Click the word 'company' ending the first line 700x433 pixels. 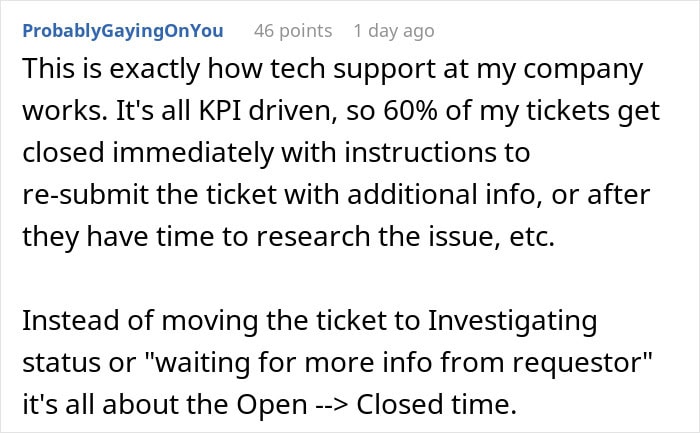tap(583, 69)
